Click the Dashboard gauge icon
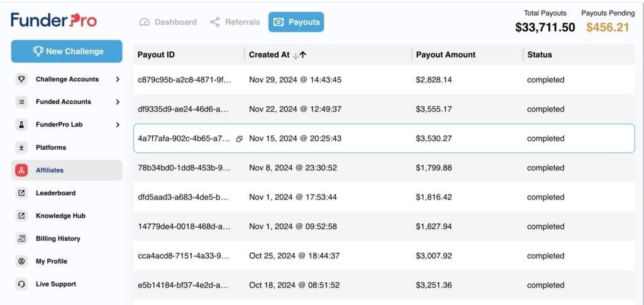The width and height of the screenshot is (644, 305). [145, 22]
